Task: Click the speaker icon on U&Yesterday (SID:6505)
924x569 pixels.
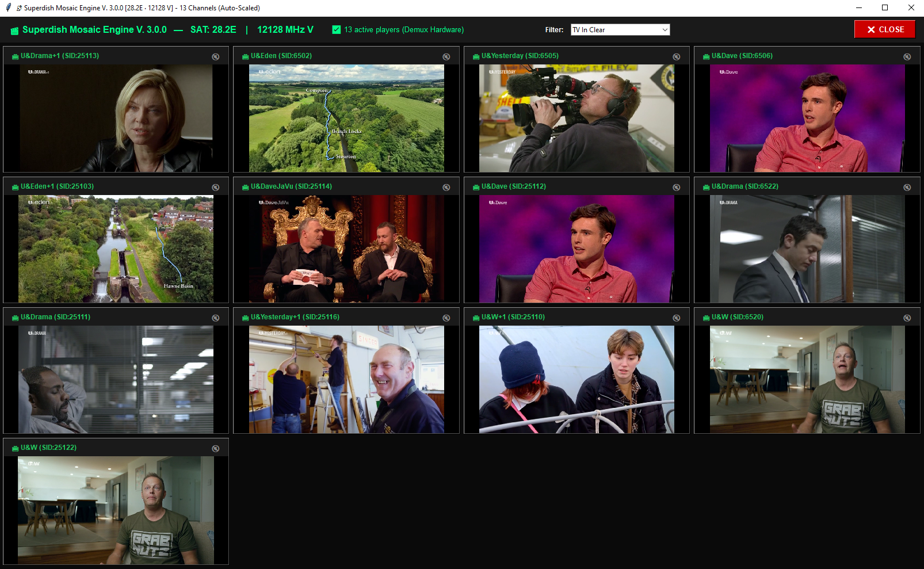Action: tap(677, 56)
